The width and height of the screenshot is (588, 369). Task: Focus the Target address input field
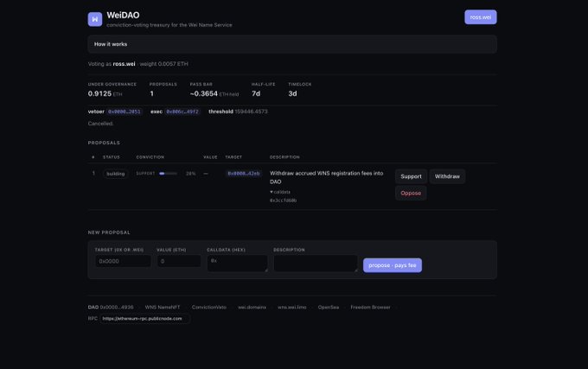coord(123,261)
